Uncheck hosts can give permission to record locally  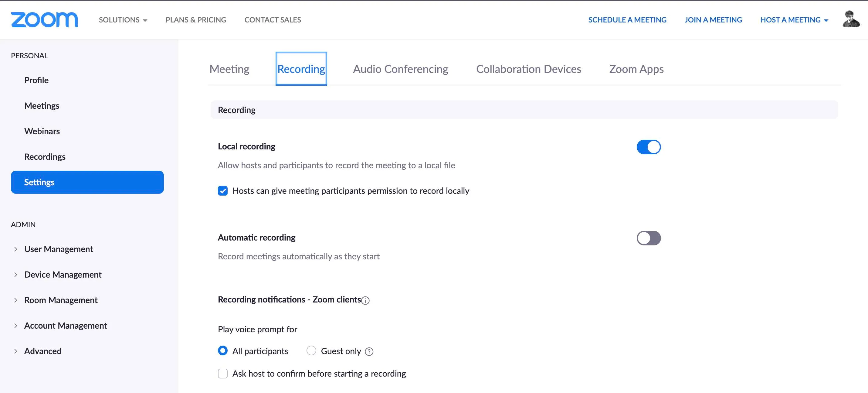(x=223, y=191)
